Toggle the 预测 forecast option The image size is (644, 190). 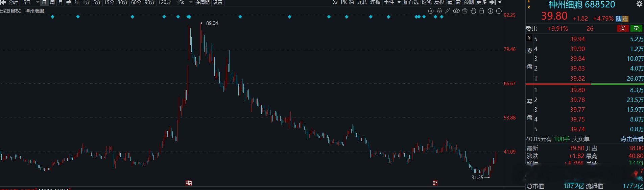pyautogui.click(x=469, y=2)
